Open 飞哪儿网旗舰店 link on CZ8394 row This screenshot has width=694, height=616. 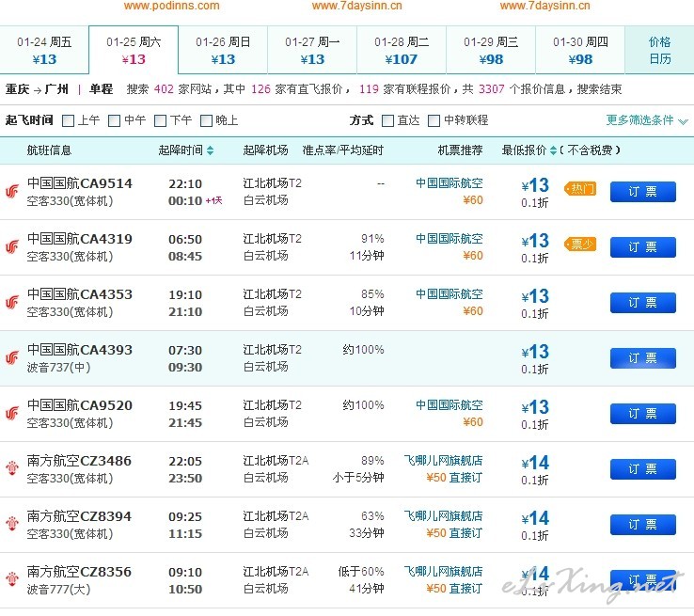[x=443, y=516]
